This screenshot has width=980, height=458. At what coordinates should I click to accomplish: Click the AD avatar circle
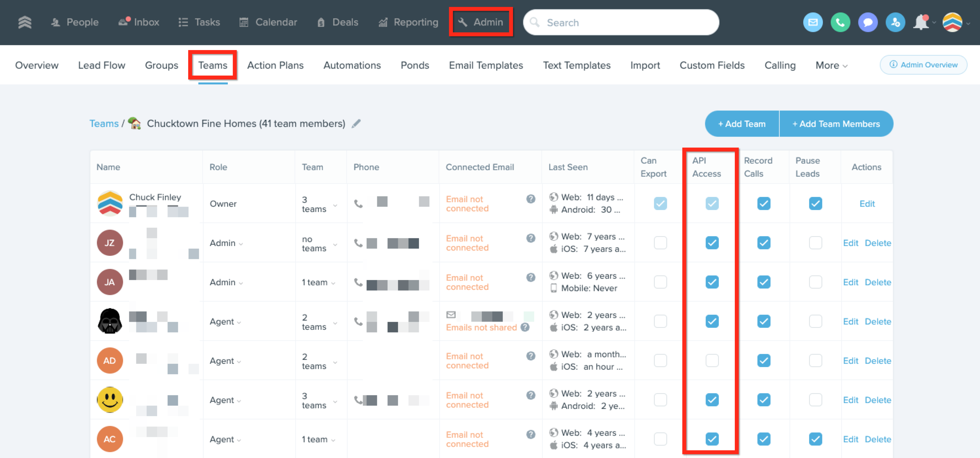pos(110,360)
